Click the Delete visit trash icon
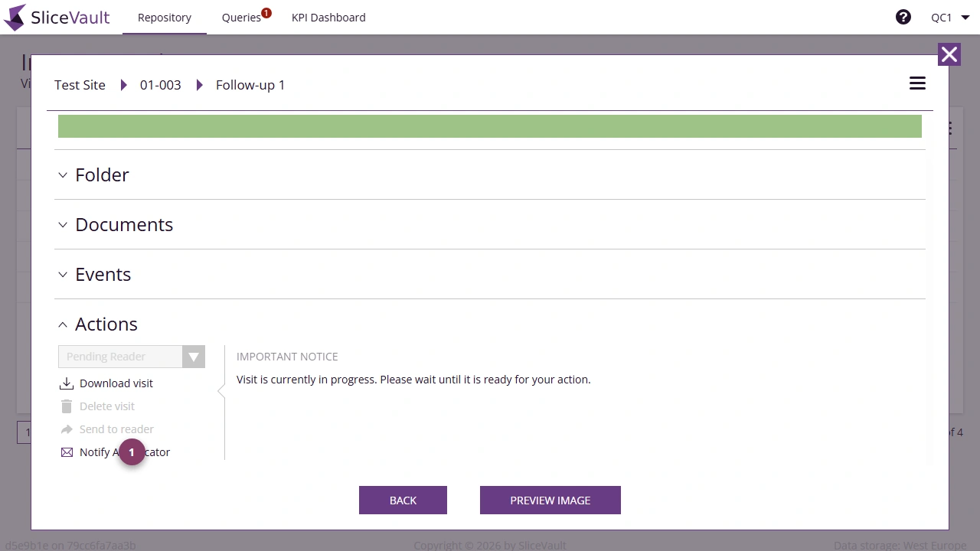This screenshot has width=980, height=551. tap(67, 406)
